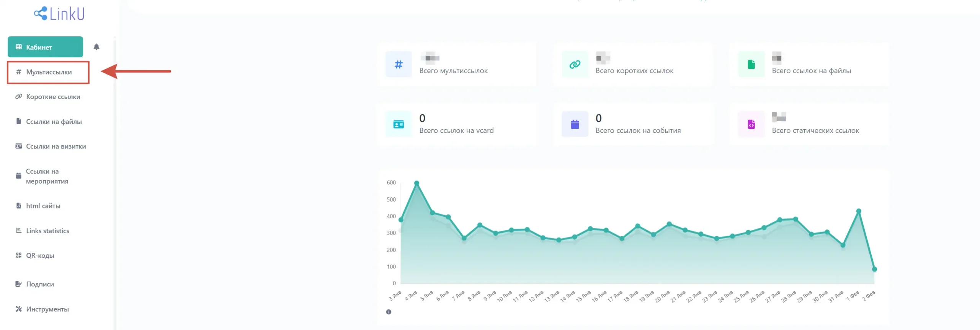Open the Кабинет dashboard menu item
Screen dimensions: 980x330
(45, 47)
